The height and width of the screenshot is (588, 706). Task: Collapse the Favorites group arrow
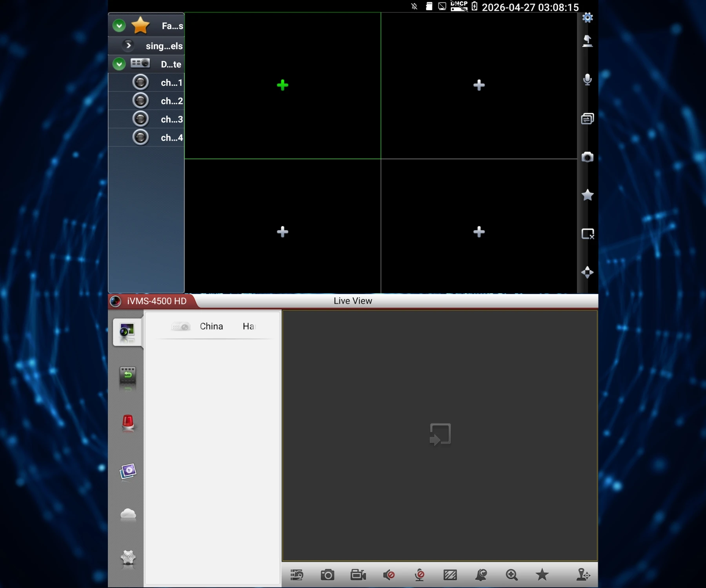click(119, 26)
